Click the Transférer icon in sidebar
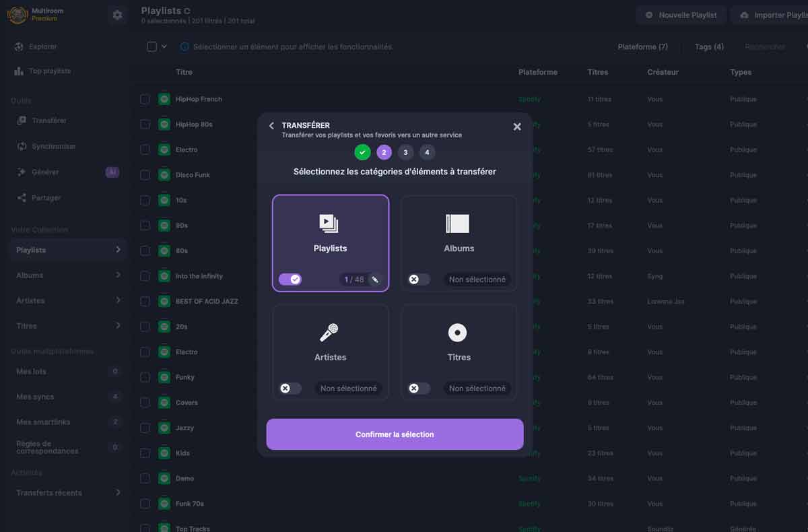Viewport: 808px width, 532px height. [x=22, y=121]
